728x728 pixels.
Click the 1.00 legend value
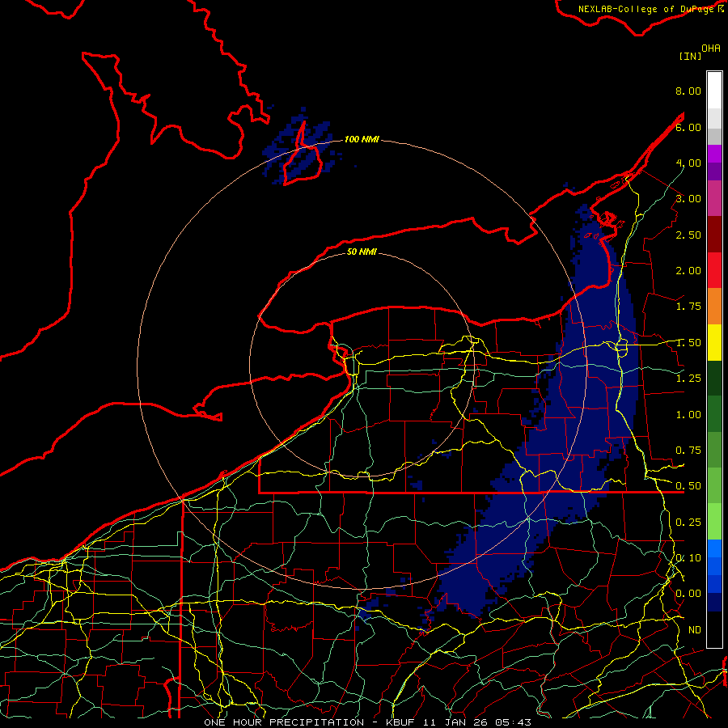point(688,415)
